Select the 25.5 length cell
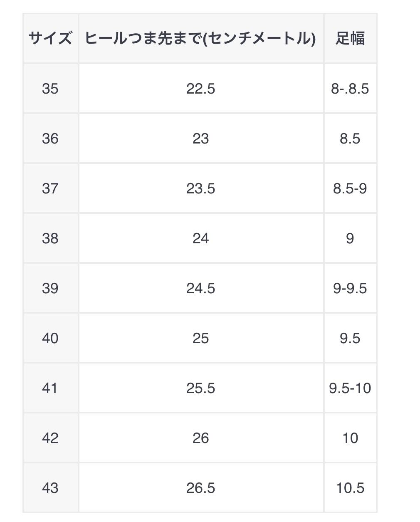 201,388
